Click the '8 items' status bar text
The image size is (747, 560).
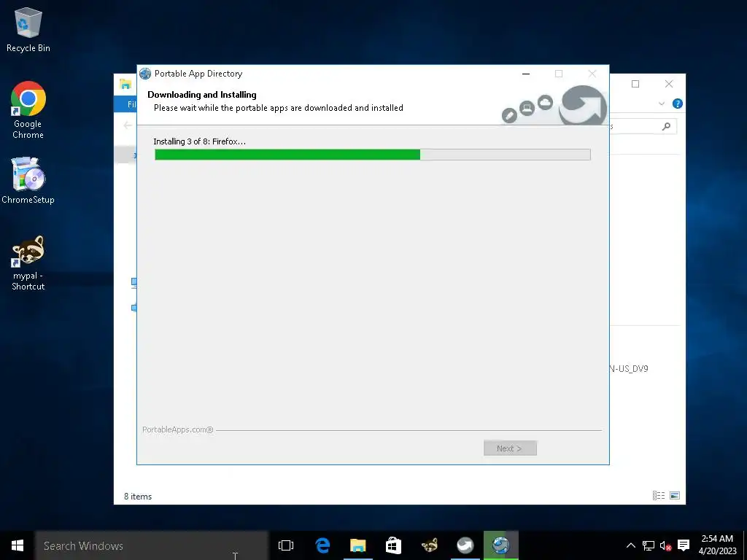coord(138,496)
